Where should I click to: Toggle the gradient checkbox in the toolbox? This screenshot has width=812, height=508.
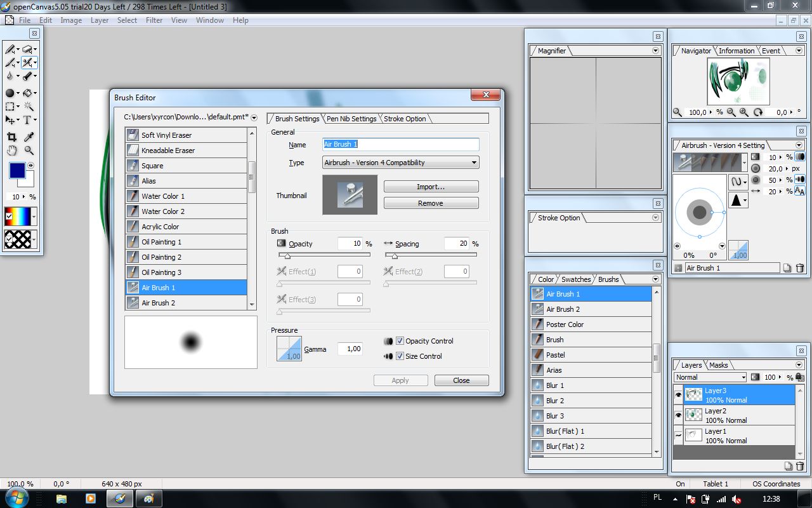9,217
